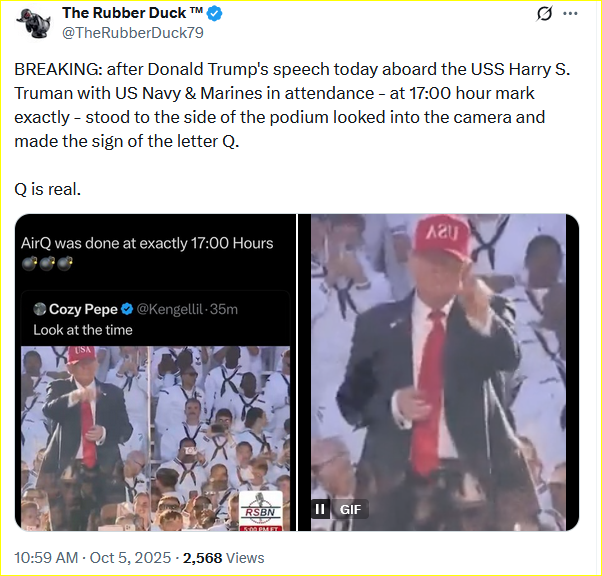Click the Cozy Pepe name in quoted post
The height and width of the screenshot is (576, 602).
click(x=83, y=309)
